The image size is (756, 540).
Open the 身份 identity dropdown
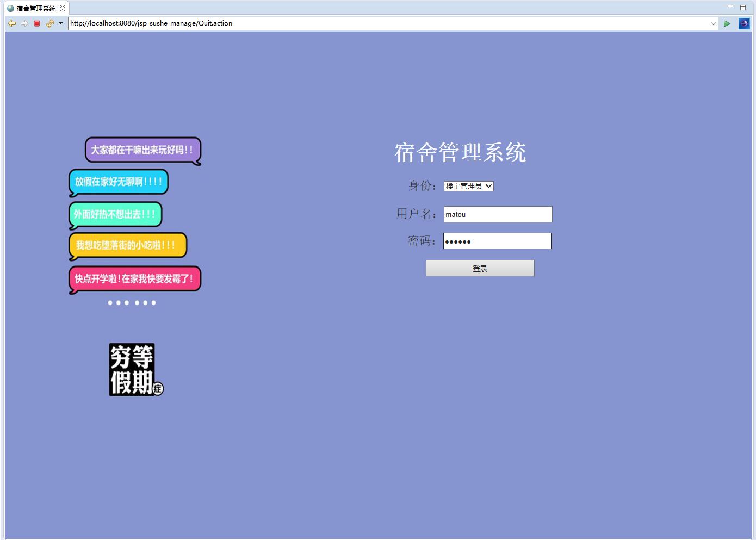click(x=468, y=186)
